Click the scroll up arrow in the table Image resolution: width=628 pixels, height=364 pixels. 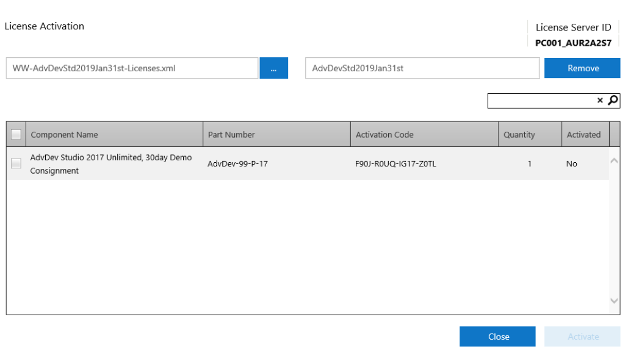pyautogui.click(x=614, y=161)
